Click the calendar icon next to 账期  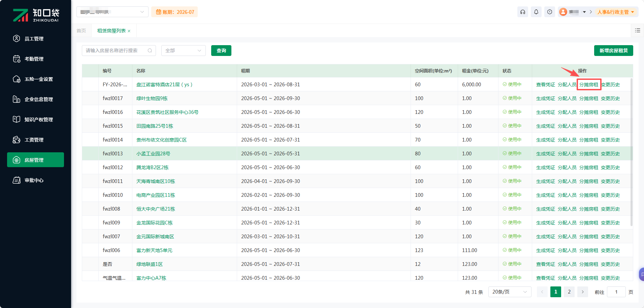(158, 12)
